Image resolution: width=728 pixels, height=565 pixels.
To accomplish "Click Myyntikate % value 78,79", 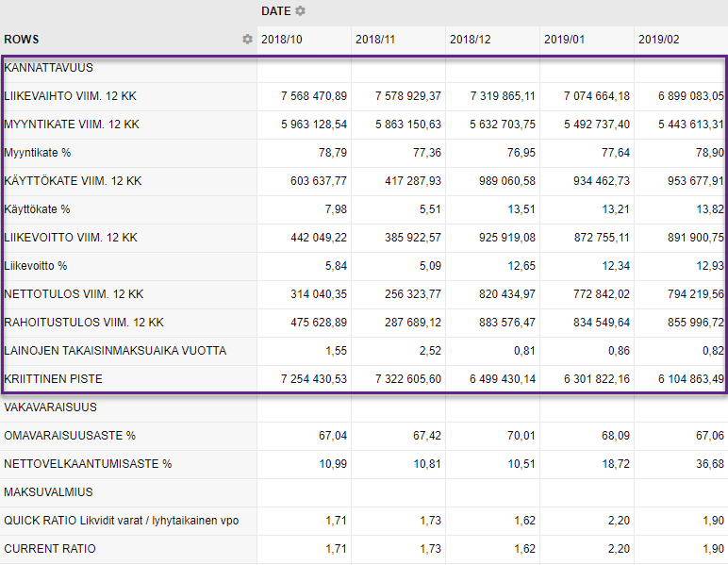I will point(333,153).
